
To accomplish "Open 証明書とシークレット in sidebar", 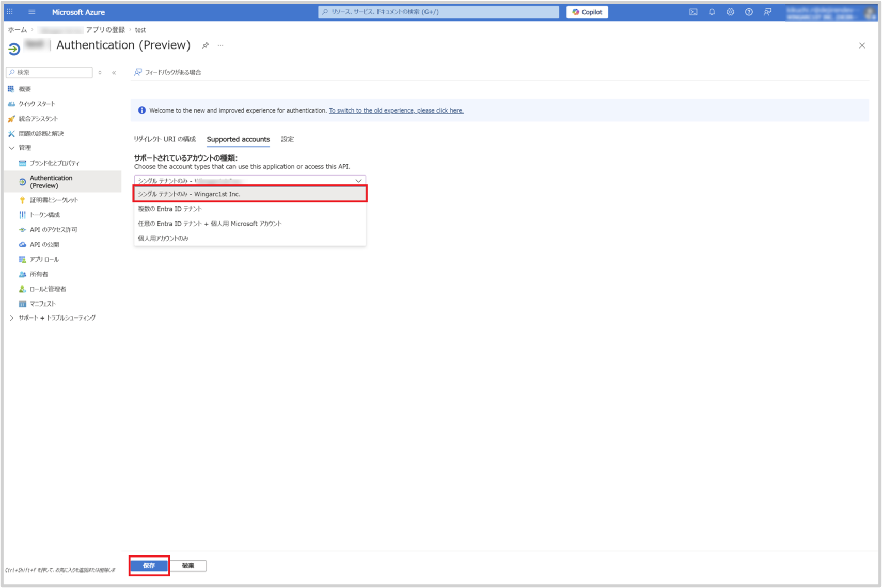I will (x=54, y=200).
